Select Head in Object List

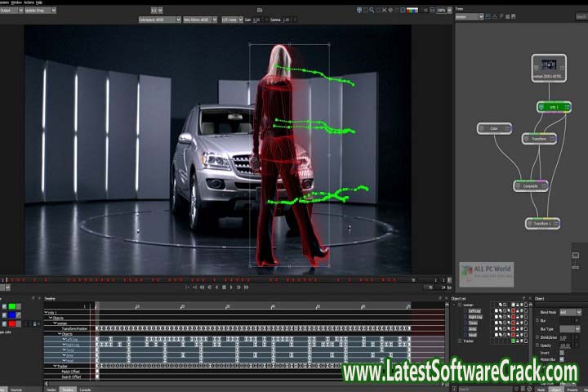[472, 335]
